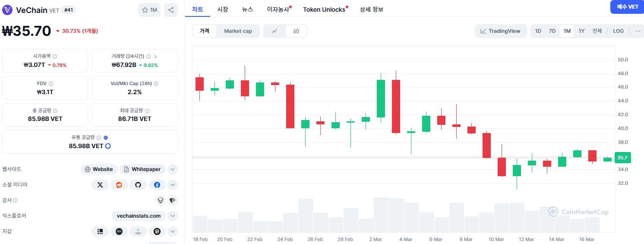Click the #41 rank badge
Image resolution: width=644 pixels, height=244 pixels.
click(x=69, y=10)
